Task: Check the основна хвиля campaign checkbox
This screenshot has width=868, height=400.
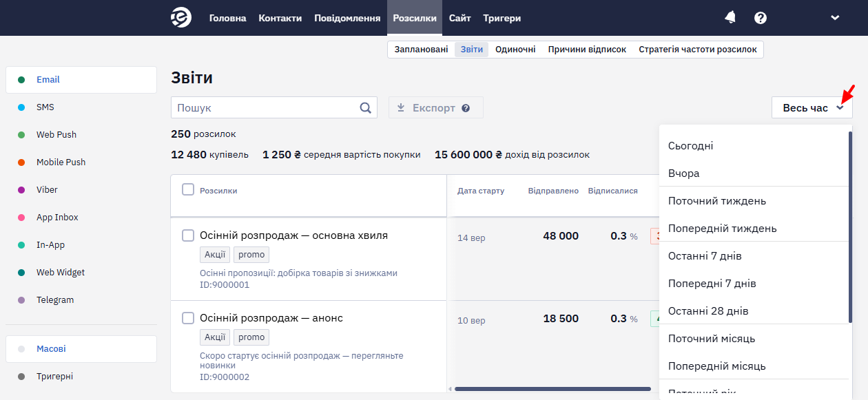Action: tap(188, 235)
